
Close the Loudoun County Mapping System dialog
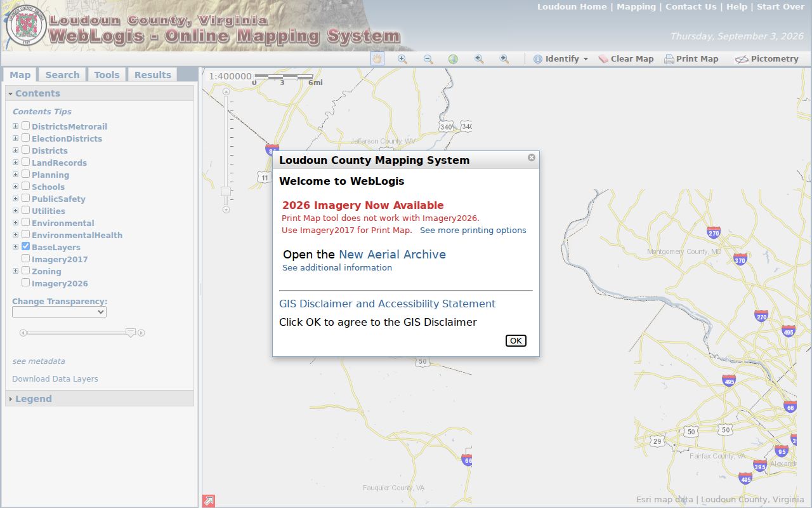(x=532, y=157)
